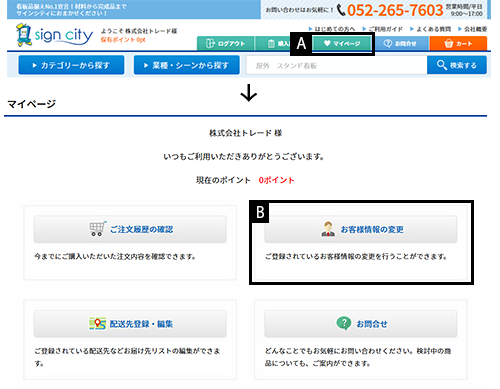
Task: Click the ログアウト logout tab
Action: tap(226, 43)
